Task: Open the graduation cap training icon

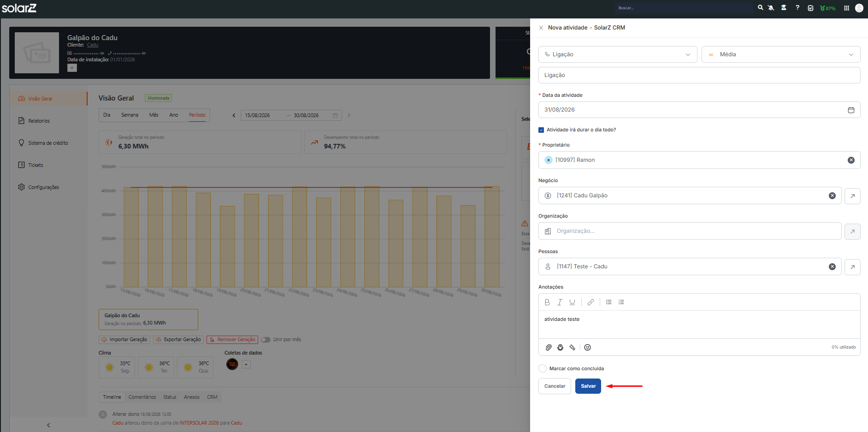Action: 784,8
